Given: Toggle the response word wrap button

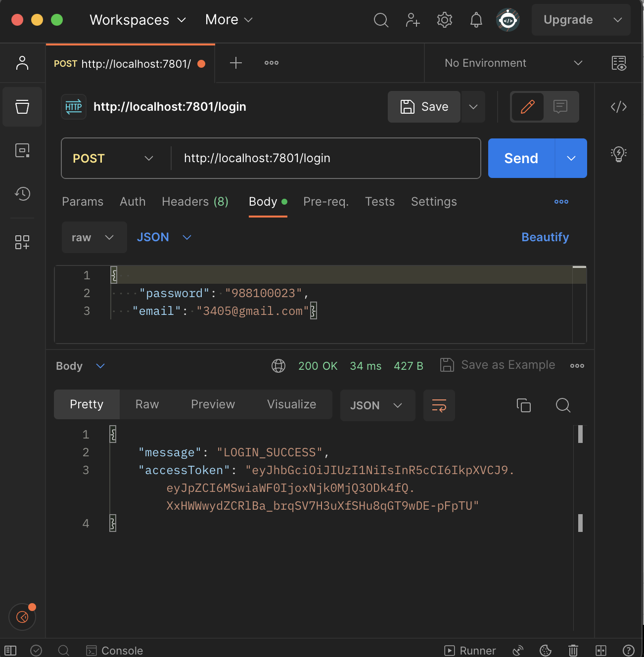Looking at the screenshot, I should (x=439, y=405).
